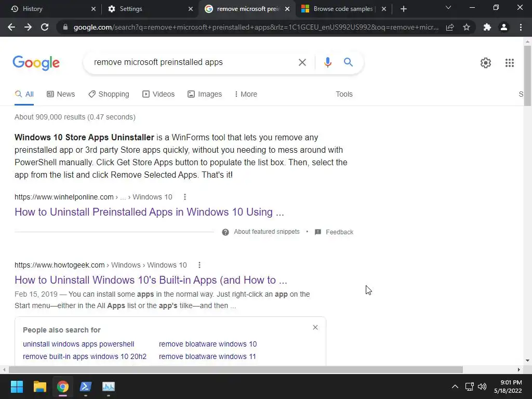
Task: Start voice search with microphone
Action: (327, 62)
